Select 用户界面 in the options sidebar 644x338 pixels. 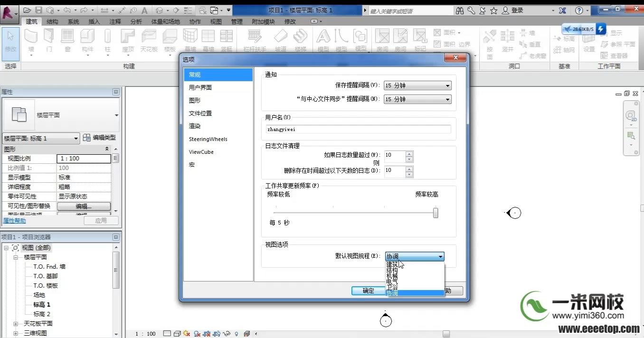(x=218, y=87)
